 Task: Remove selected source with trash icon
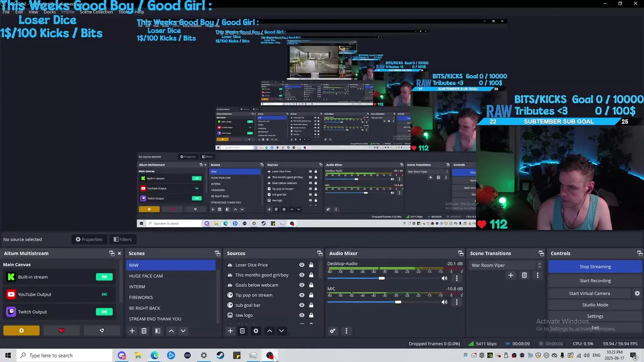[242, 331]
